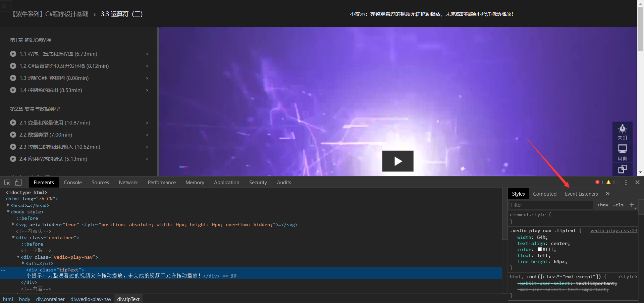Select body in the DOM breadcrumb bar
644x303 pixels.
coord(24,299)
